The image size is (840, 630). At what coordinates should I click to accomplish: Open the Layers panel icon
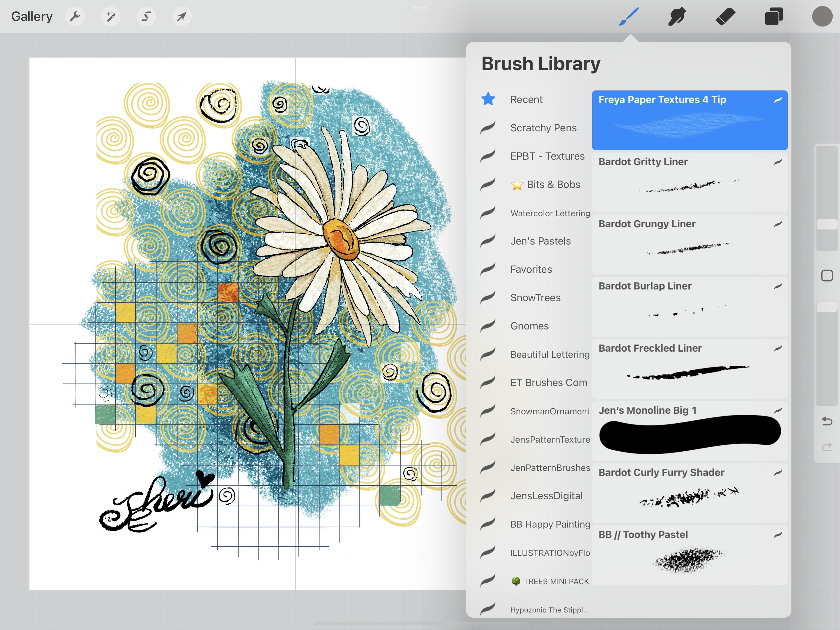(x=774, y=16)
